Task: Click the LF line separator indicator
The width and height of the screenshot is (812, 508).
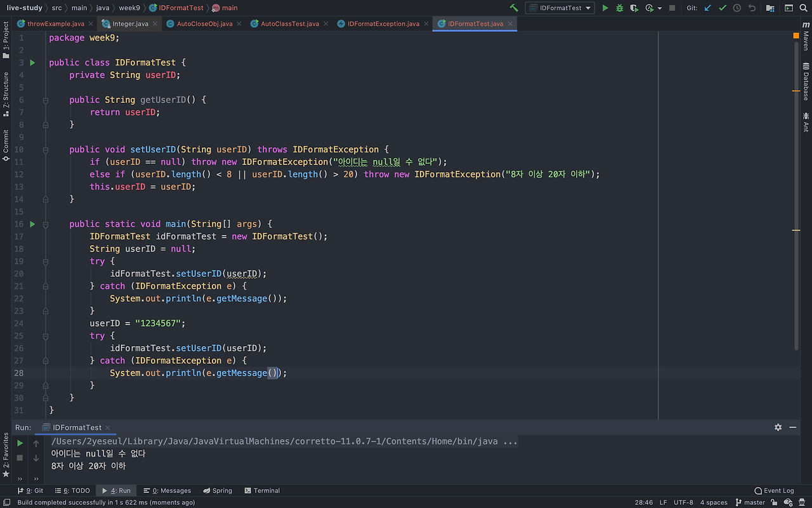Action: 663,502
